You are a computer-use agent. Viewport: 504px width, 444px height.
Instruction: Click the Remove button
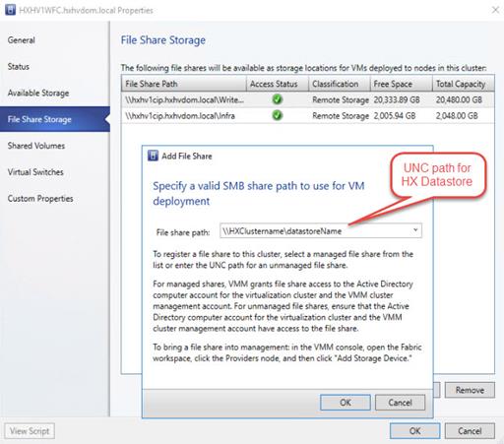tap(470, 390)
